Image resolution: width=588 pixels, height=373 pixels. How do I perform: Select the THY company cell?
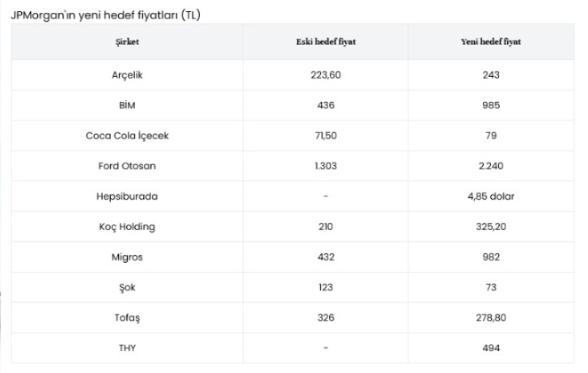click(128, 348)
